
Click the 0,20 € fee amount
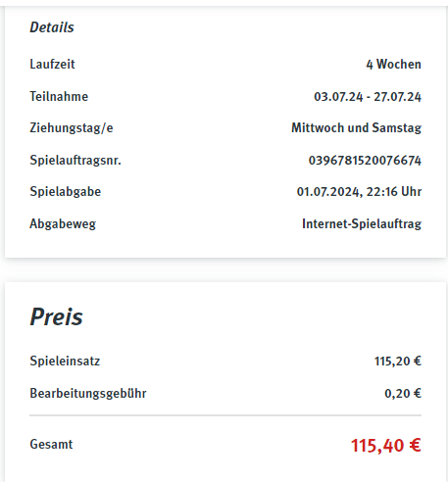click(403, 394)
